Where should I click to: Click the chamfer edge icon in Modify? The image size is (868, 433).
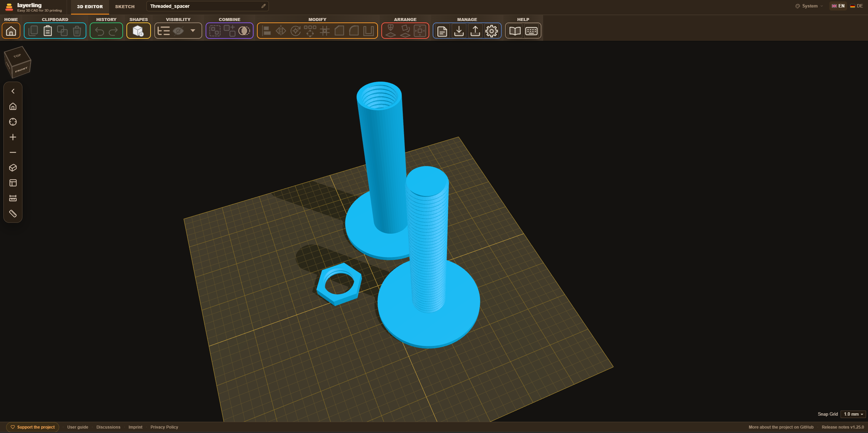coord(339,31)
